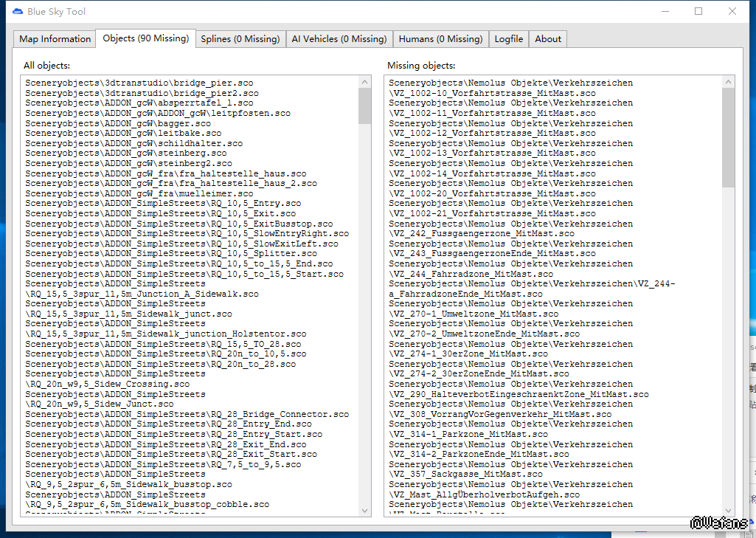
Task: Go to Humans (0 Missing) tab
Action: click(x=440, y=39)
